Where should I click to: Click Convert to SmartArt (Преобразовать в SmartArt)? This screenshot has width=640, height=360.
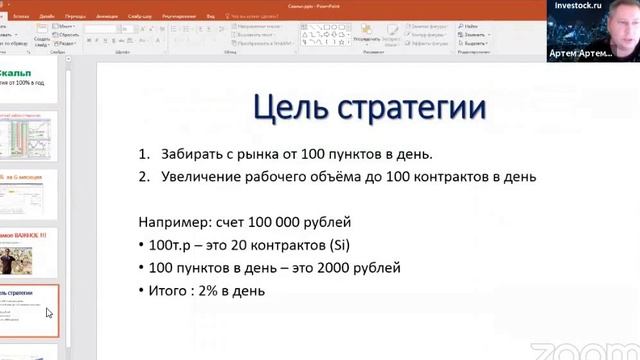click(263, 43)
